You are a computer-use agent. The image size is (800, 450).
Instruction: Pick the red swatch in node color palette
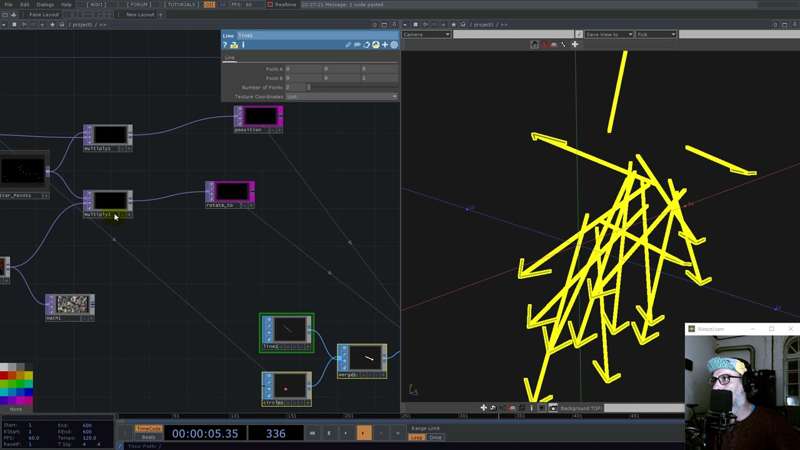4,376
